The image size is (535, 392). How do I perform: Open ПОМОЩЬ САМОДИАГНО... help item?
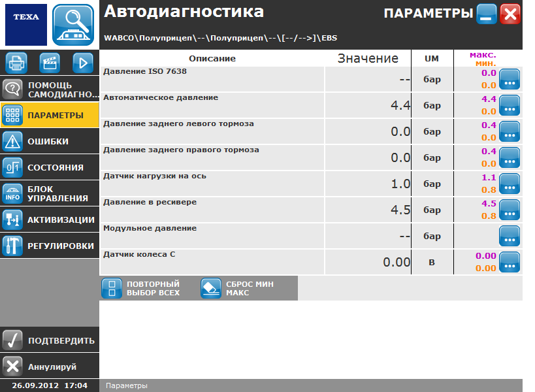pos(50,89)
